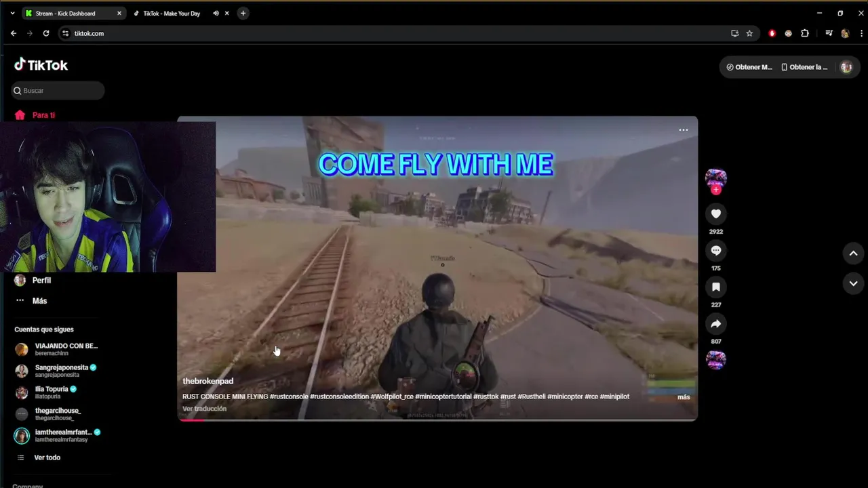The height and width of the screenshot is (488, 868).
Task: Bookmark this page with the star icon
Action: pos(749,33)
